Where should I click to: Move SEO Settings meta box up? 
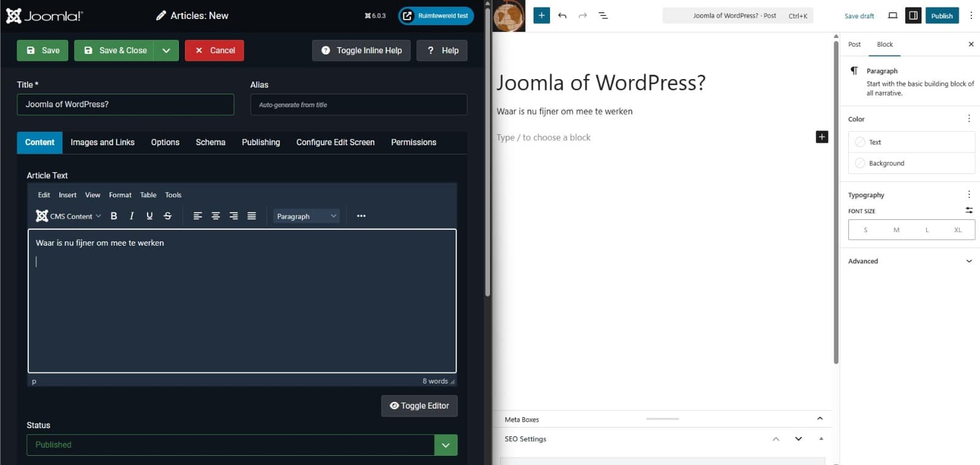776,439
